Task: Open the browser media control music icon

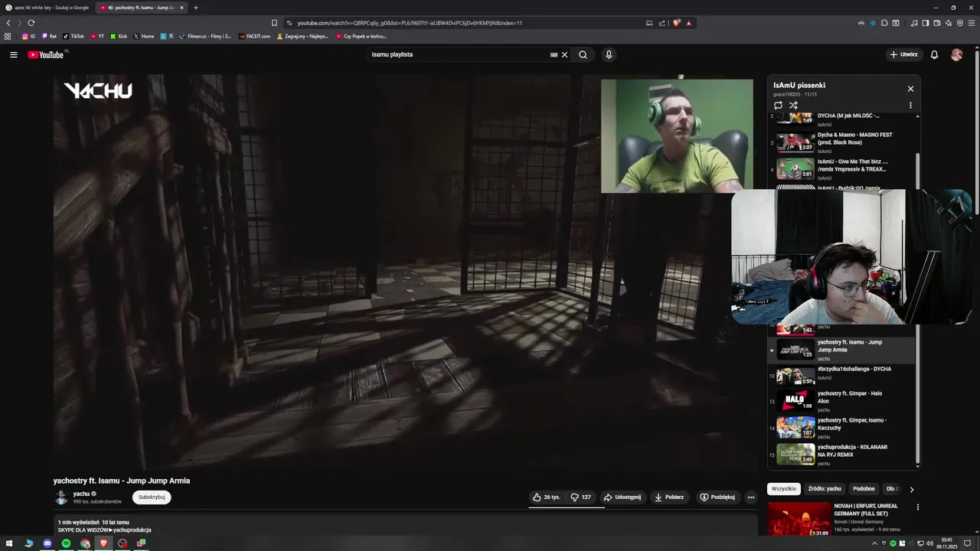Action: coord(914,23)
